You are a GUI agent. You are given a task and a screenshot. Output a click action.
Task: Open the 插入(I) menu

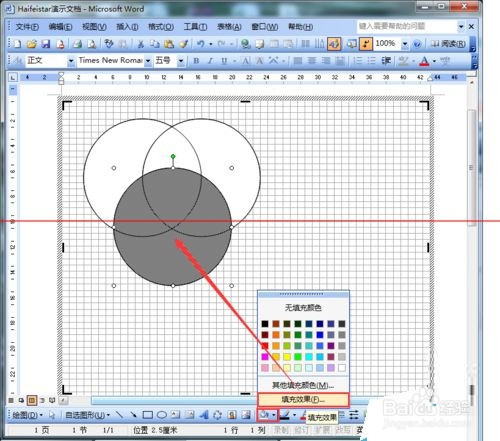127,27
